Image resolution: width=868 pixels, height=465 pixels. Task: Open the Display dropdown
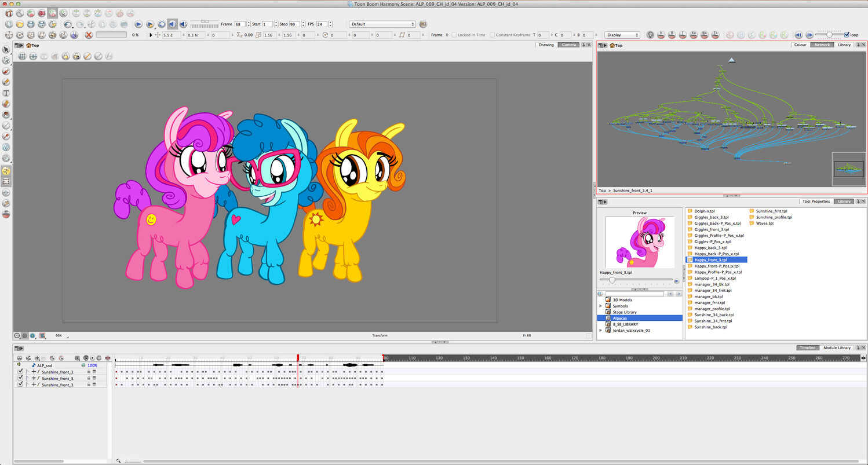point(622,35)
